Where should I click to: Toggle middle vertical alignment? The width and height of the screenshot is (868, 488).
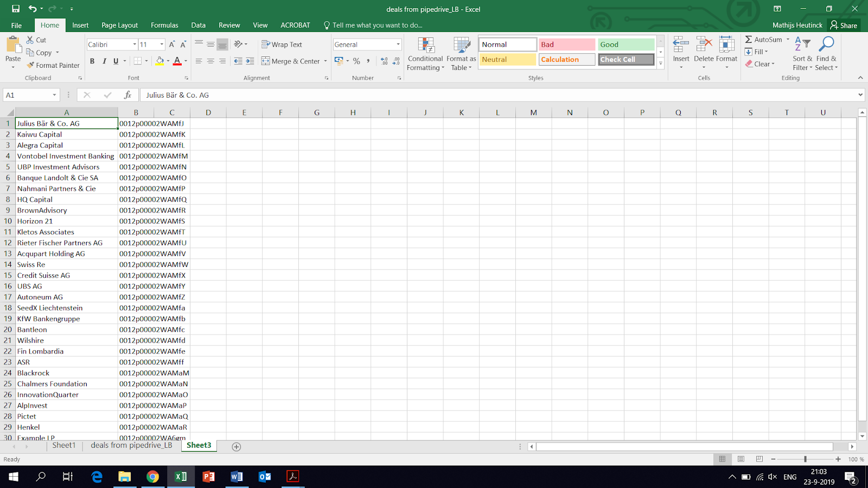[x=210, y=44]
